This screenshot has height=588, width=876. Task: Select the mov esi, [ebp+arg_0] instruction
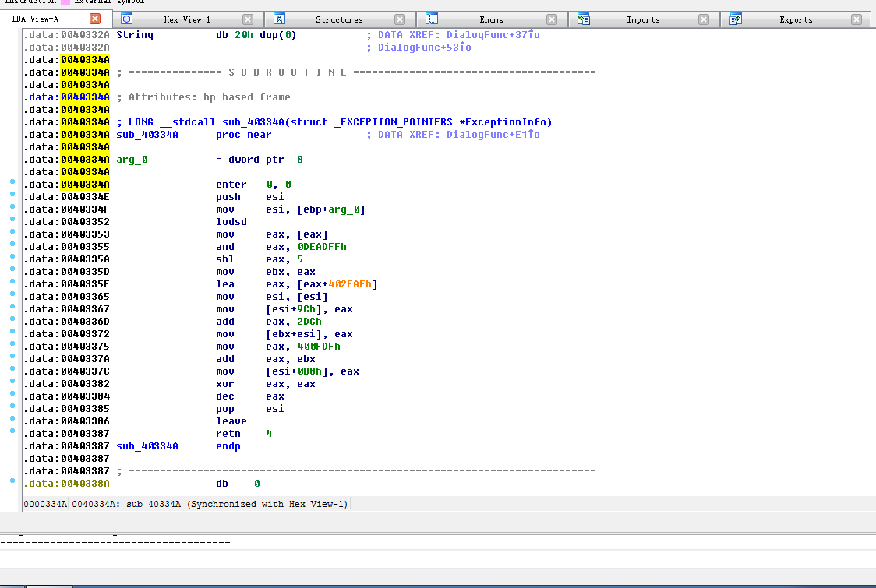pyautogui.click(x=291, y=209)
